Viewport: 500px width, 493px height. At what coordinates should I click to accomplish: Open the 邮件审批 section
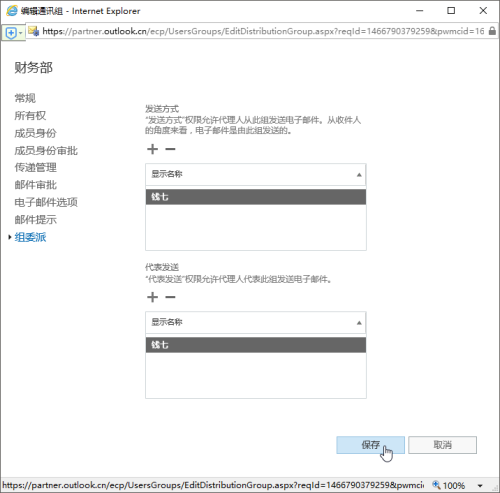(35, 185)
